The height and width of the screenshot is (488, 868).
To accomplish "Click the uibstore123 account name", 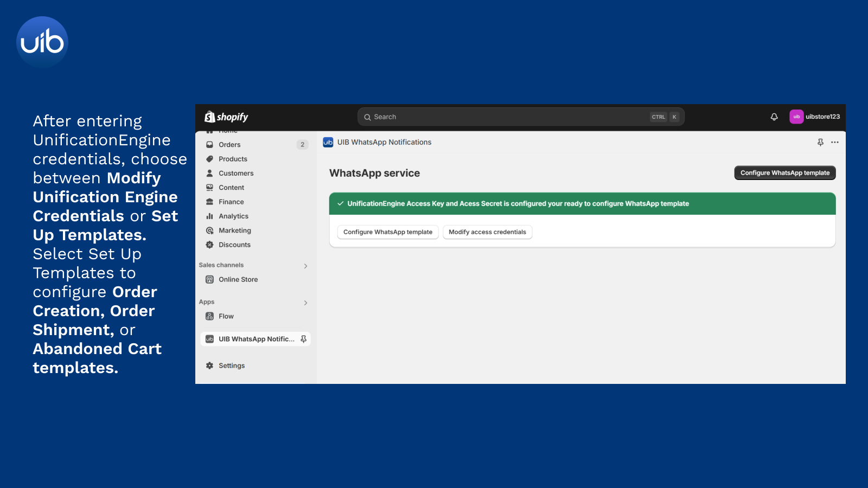I will point(822,117).
